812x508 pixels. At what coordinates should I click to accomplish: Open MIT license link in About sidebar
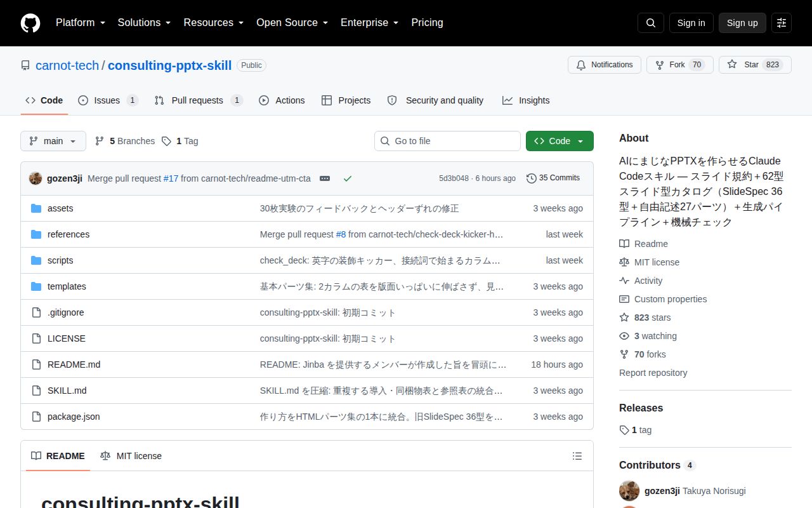(650, 262)
